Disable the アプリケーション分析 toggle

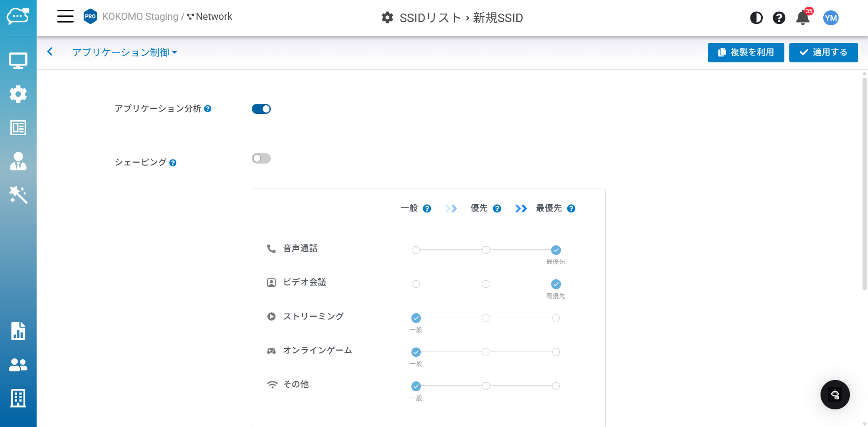coord(261,109)
